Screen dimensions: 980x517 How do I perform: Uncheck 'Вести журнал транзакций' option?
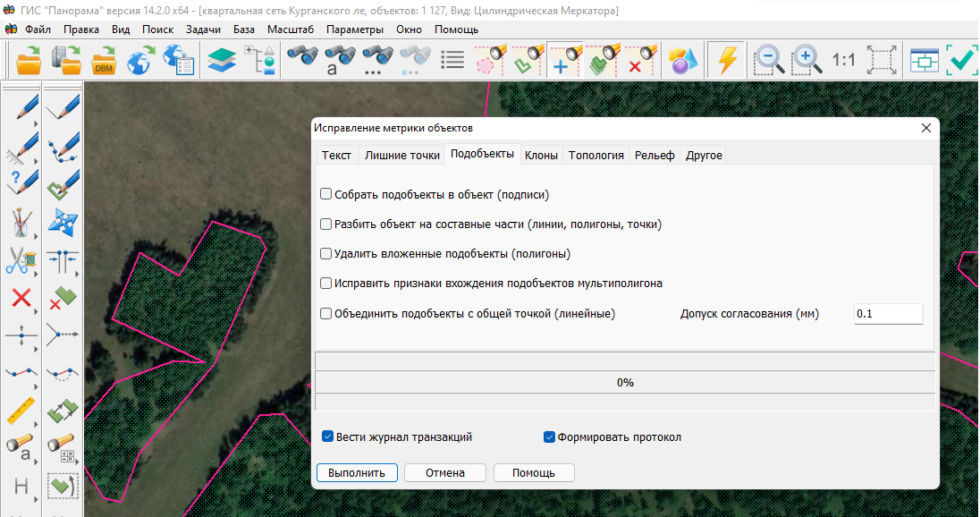(328, 437)
